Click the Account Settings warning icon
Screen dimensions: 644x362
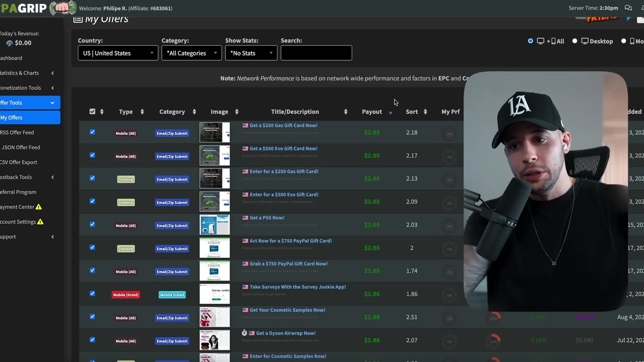[40, 222]
